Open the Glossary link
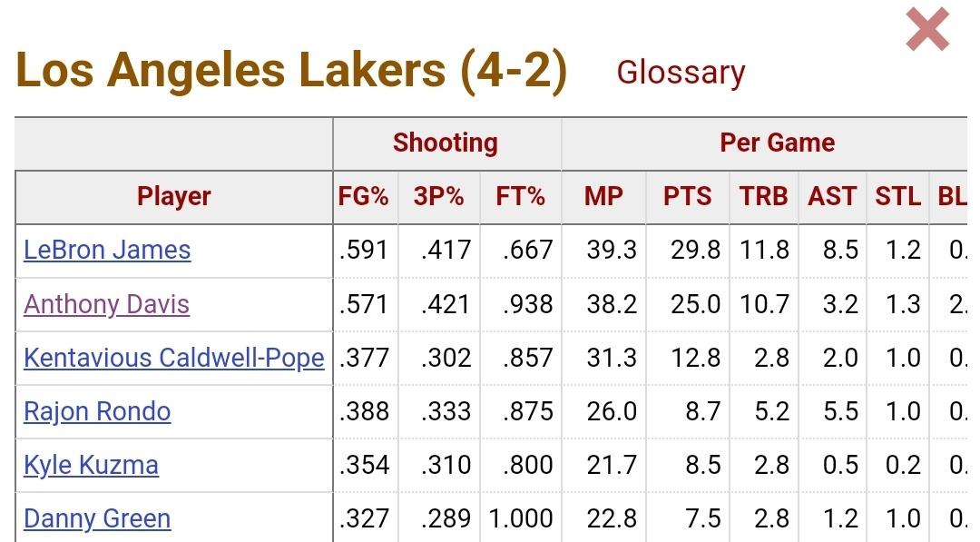This screenshot has height=542, width=980. (x=681, y=73)
